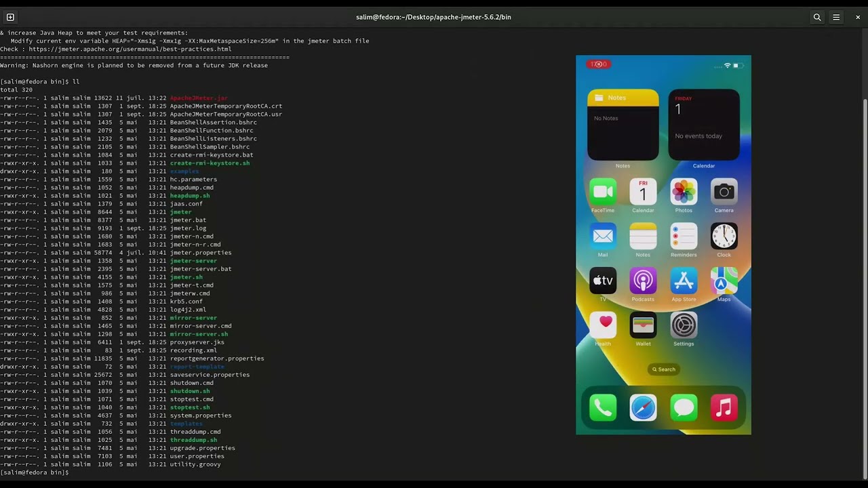This screenshot has height=488, width=868.
Task: Click the mirror-server.sh entry
Action: point(199,334)
